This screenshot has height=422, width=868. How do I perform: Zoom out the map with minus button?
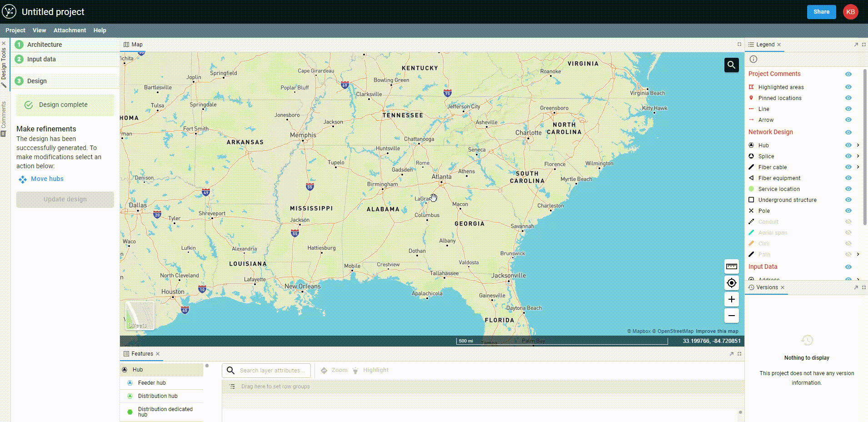731,316
